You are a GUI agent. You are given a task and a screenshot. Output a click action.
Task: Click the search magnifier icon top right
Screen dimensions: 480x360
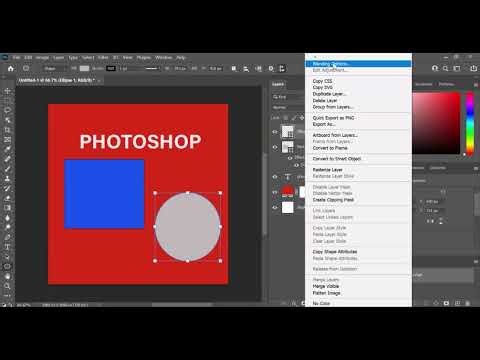[446, 68]
